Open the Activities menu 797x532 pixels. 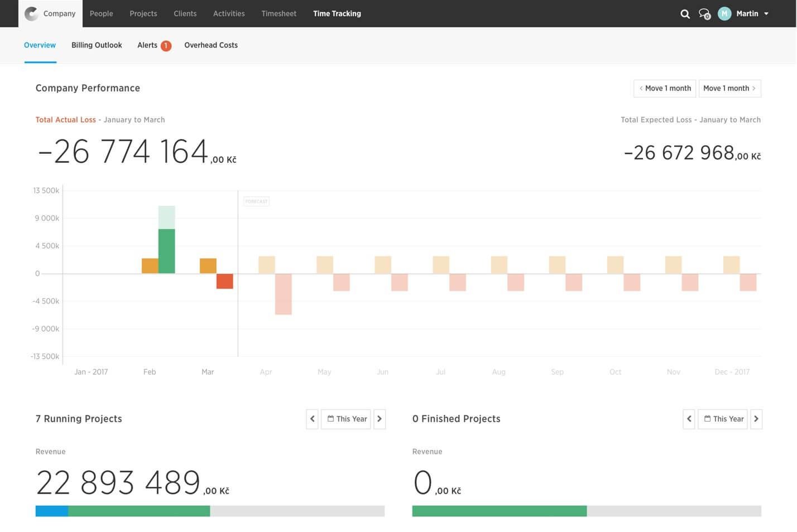229,13
